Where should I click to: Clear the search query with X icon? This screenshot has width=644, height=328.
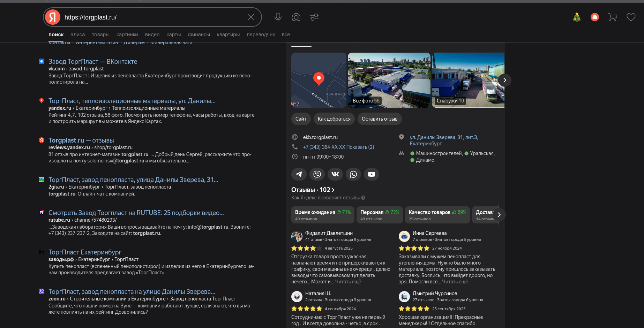click(251, 17)
